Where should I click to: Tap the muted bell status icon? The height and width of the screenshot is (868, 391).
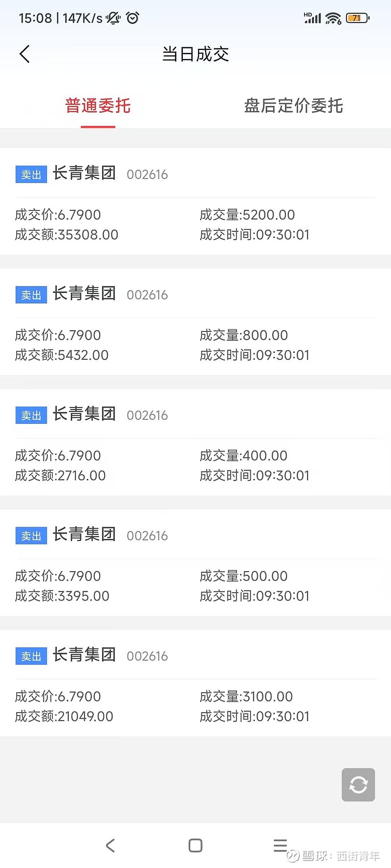point(113,18)
